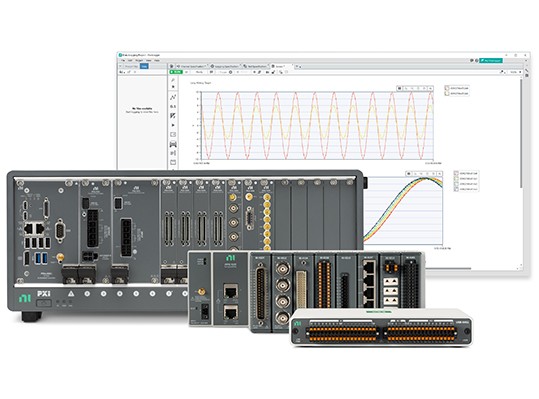Click the teal status button at top right
539x399 pixels.
(x=491, y=60)
